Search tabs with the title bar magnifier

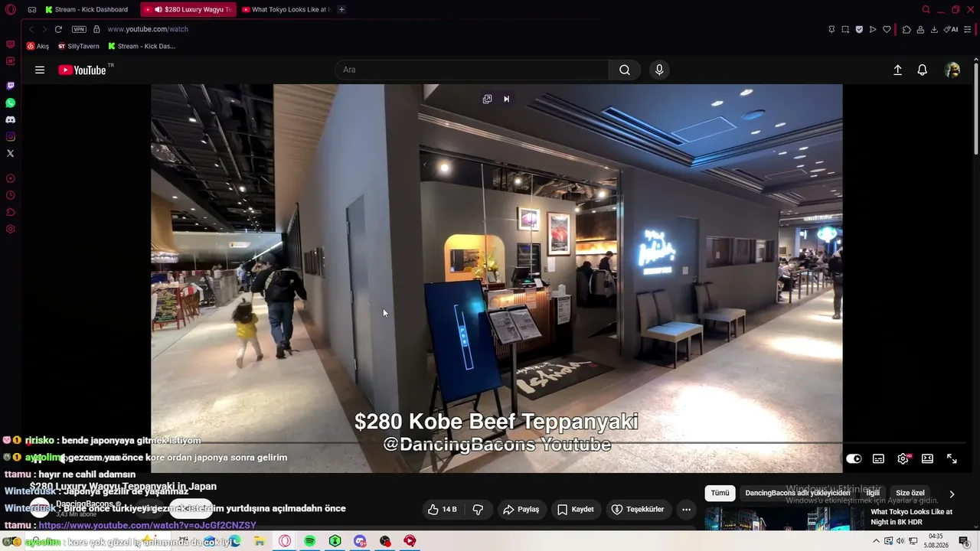pyautogui.click(x=926, y=9)
